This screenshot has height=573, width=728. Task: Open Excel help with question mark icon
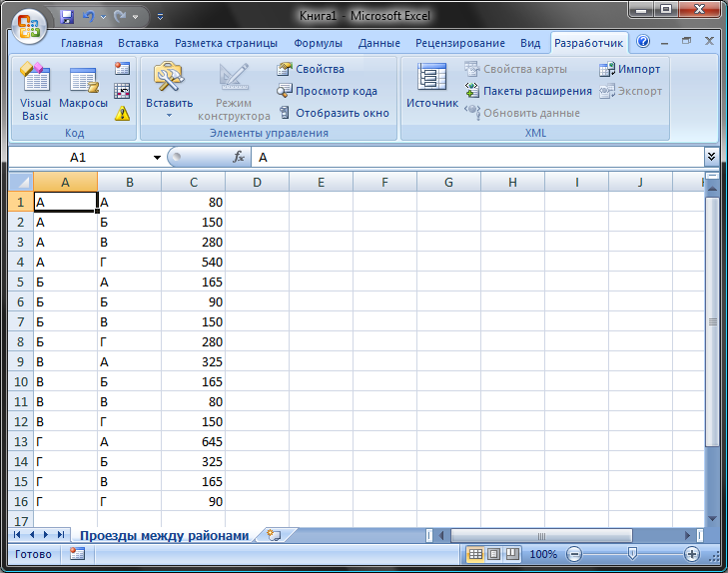tap(643, 42)
